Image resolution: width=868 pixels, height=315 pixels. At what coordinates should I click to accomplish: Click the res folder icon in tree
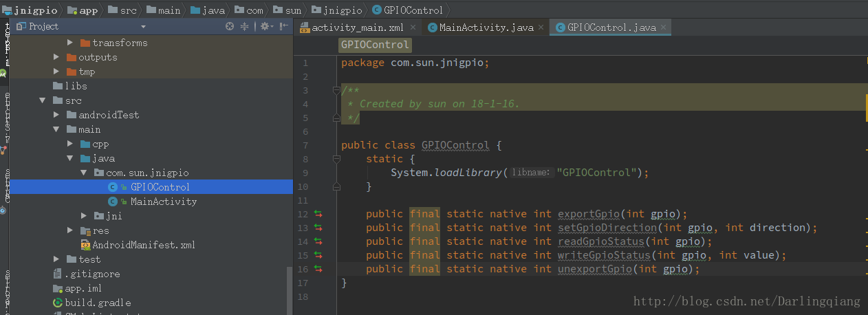[86, 230]
